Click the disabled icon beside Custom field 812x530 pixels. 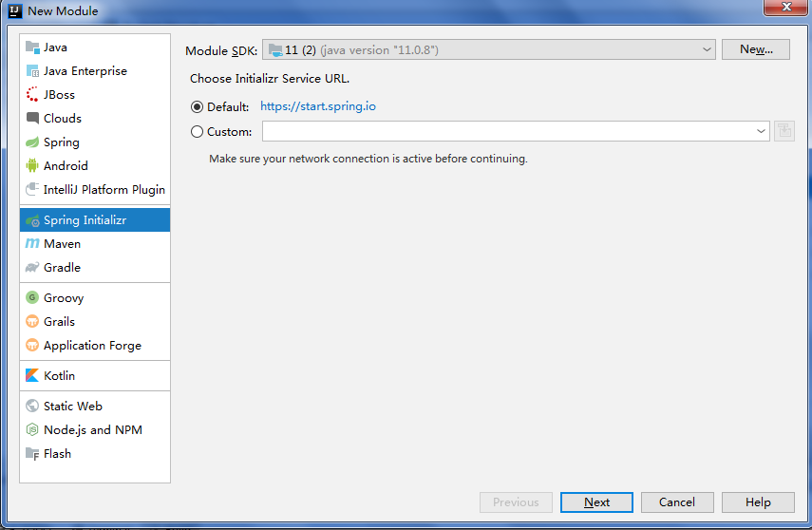pyautogui.click(x=784, y=131)
